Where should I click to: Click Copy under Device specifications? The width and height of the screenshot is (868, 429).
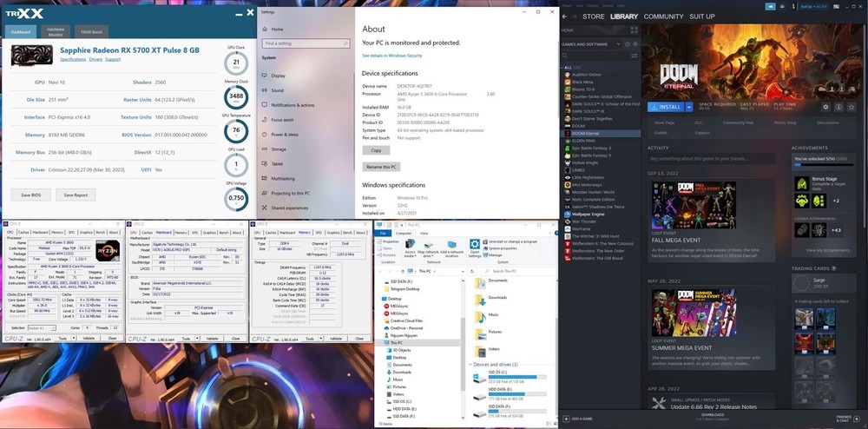click(x=376, y=150)
